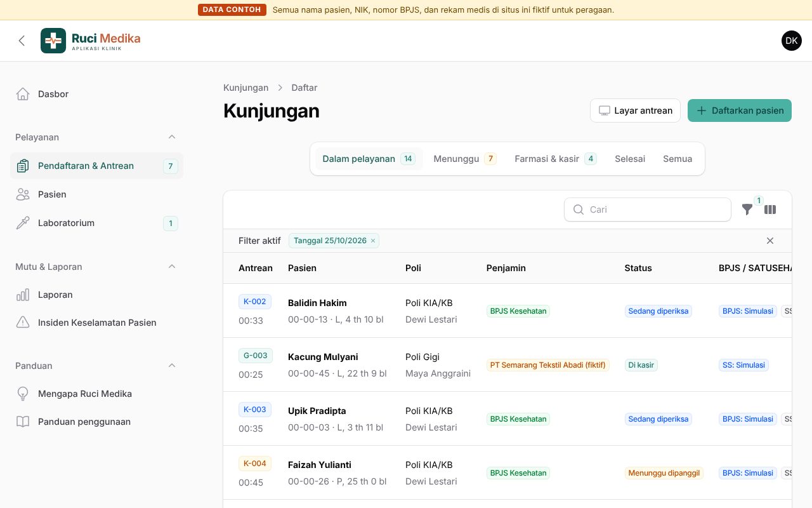Switch to the Menunggu tab
Image resolution: width=812 pixels, height=508 pixels.
pos(464,159)
